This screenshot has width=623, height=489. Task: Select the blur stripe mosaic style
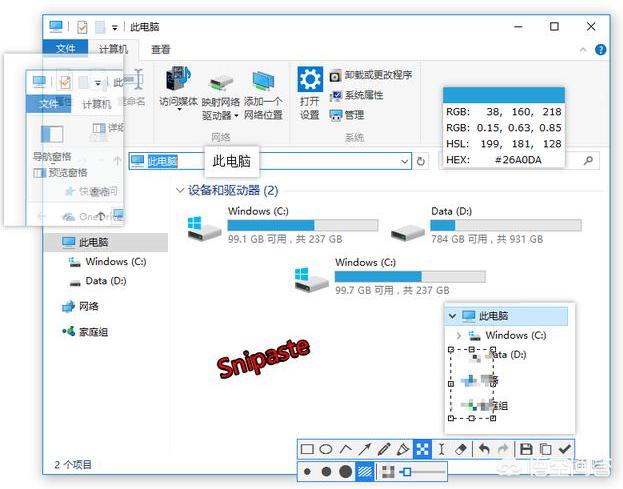(x=365, y=472)
